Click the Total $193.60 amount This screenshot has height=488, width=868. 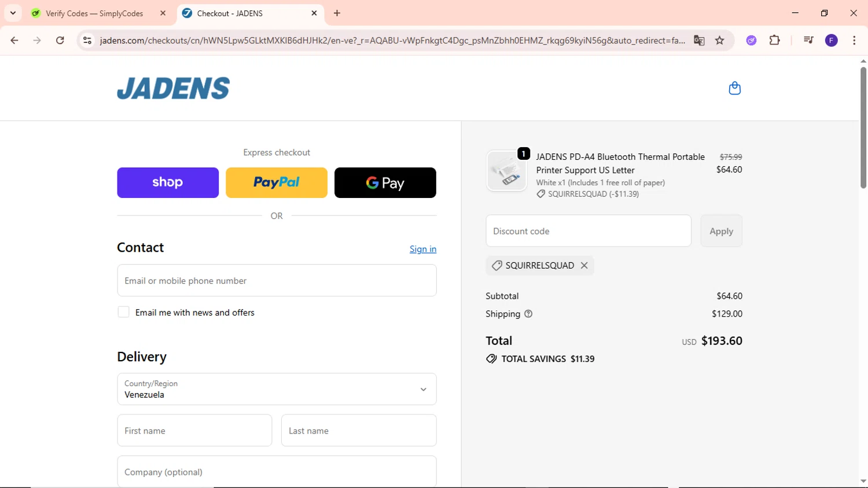click(722, 341)
